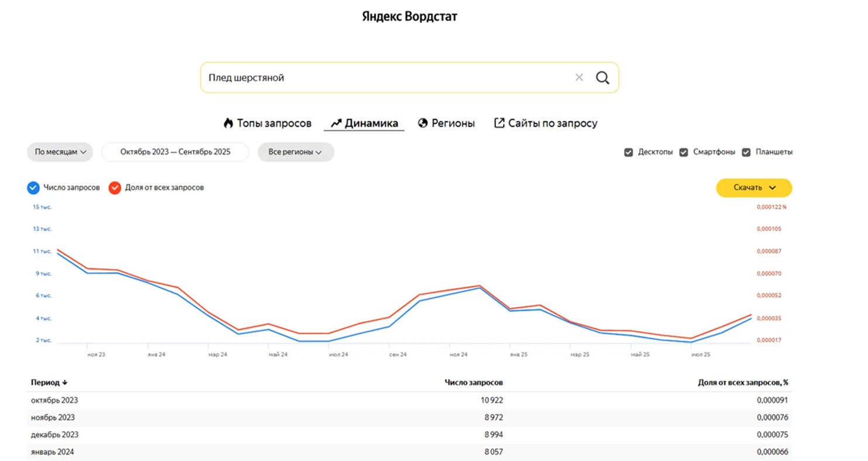Click the chart axis label июл 25
Screen dimensions: 868x461
700,355
